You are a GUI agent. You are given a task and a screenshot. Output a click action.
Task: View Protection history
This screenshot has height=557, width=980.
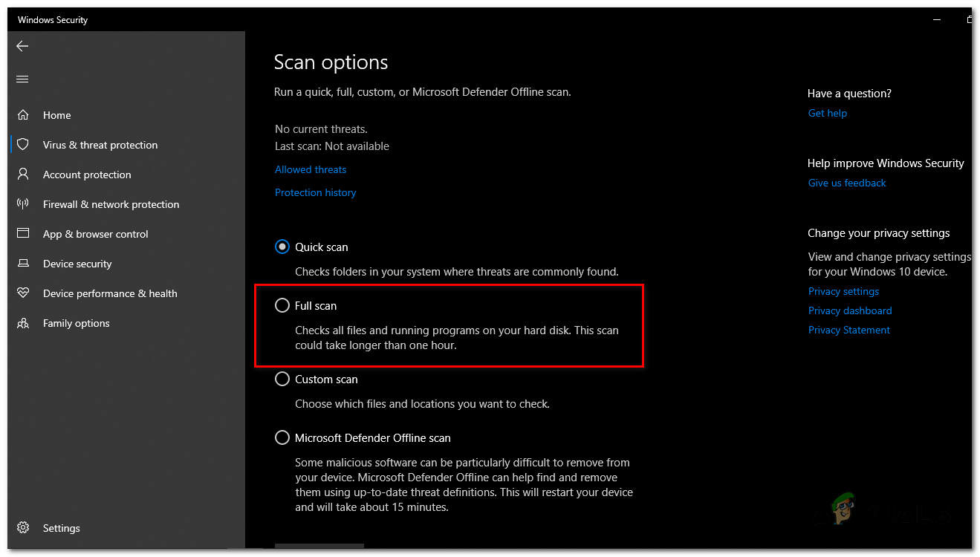315,192
